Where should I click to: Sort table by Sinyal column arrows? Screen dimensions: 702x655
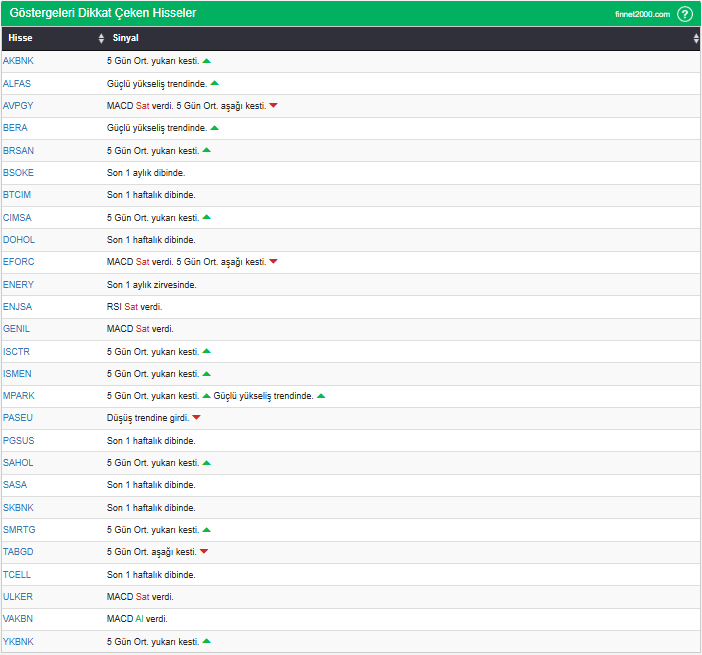pyautogui.click(x=696, y=38)
